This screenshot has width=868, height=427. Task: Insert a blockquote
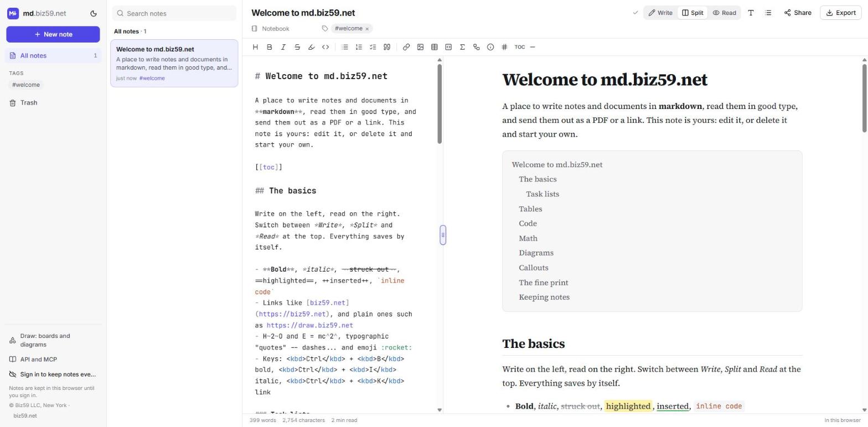click(x=387, y=47)
